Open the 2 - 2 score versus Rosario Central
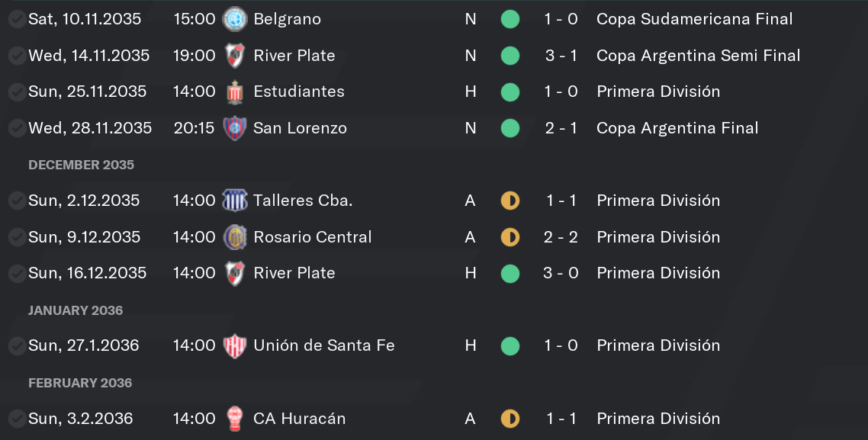Image resolution: width=868 pixels, height=440 pixels. pos(561,237)
